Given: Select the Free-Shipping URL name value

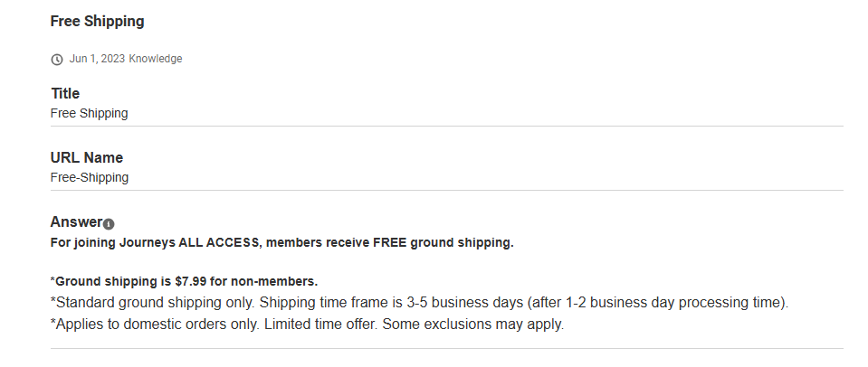Looking at the screenshot, I should pos(90,178).
